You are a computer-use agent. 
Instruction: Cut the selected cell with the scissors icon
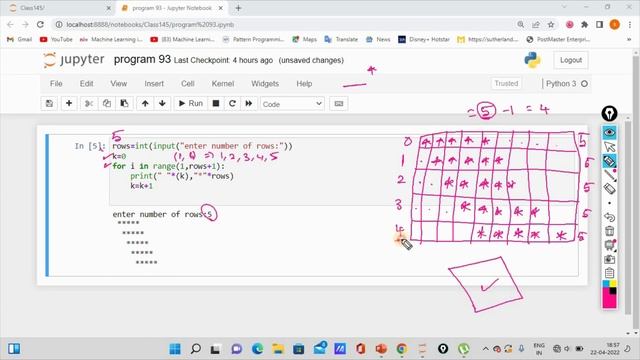click(89, 104)
